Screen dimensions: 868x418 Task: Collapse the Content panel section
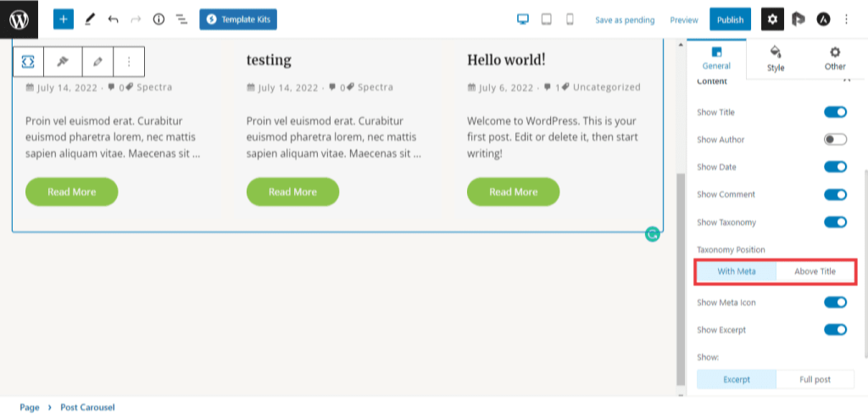(x=846, y=81)
